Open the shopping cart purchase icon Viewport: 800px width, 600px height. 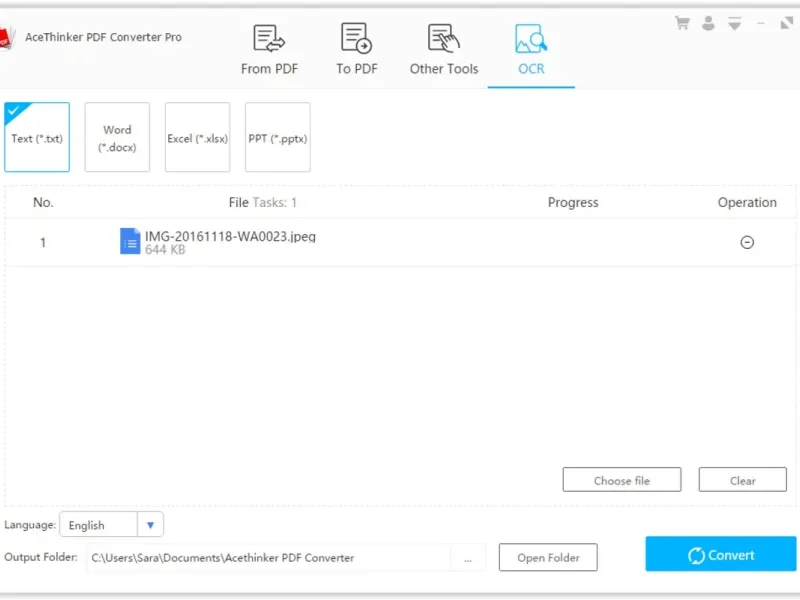682,23
